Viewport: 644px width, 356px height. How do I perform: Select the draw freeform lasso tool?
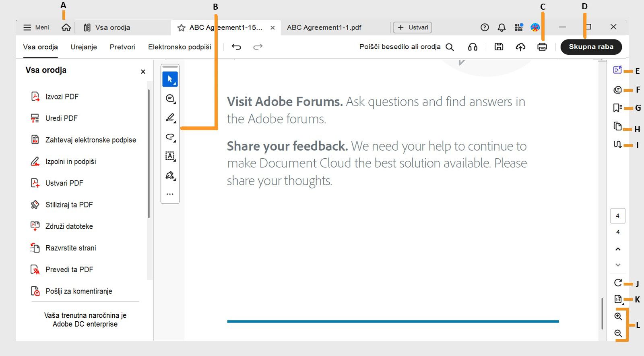[170, 137]
